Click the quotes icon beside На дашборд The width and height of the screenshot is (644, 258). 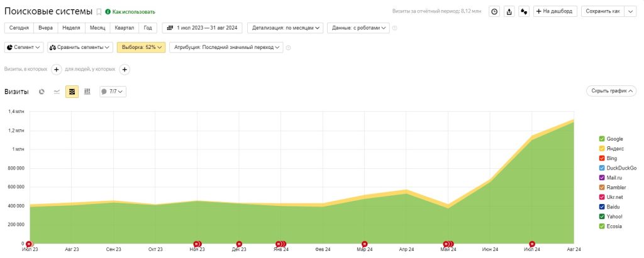coord(523,11)
